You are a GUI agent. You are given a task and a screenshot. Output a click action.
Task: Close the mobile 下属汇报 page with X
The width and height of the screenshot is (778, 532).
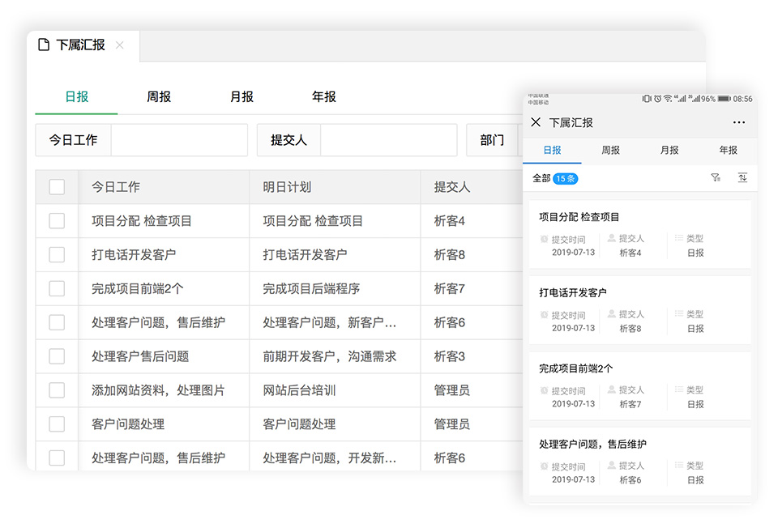(x=536, y=122)
